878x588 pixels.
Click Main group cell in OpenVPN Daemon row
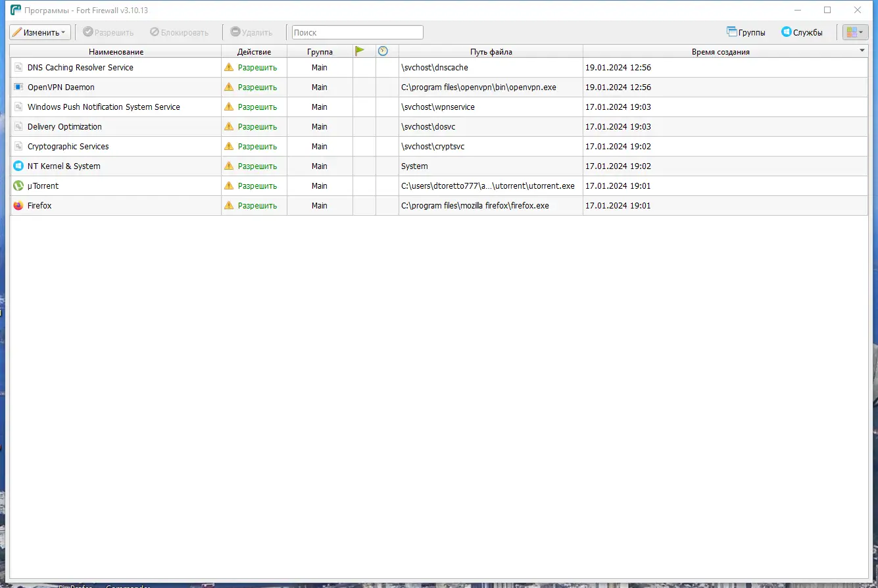(x=320, y=87)
